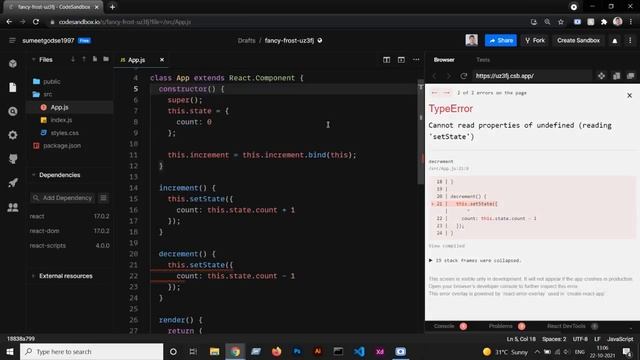This screenshot has width=640, height=360.
Task: Open the Problems panel tab
Action: pyautogui.click(x=500, y=326)
